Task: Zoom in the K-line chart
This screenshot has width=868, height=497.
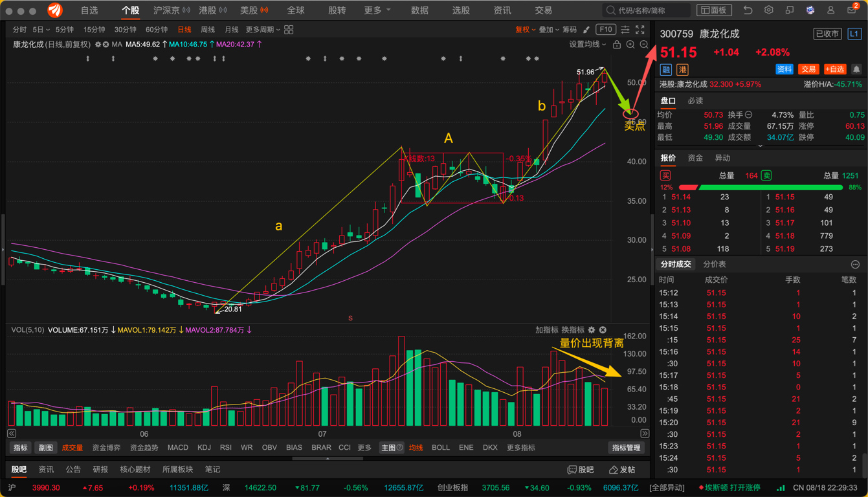Action: (x=630, y=45)
